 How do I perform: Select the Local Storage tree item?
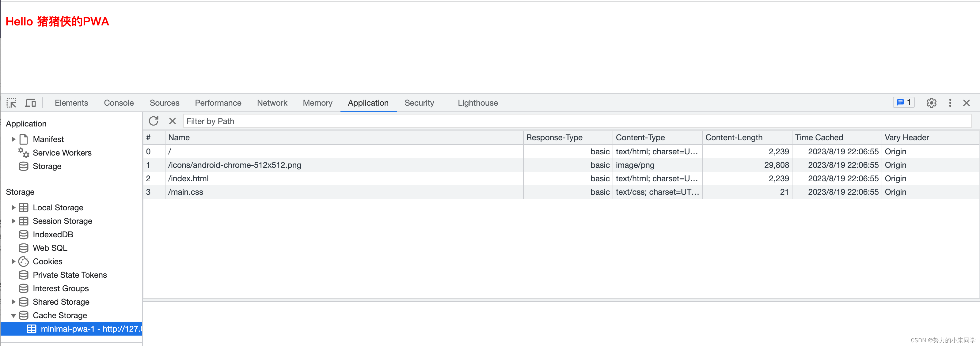[x=58, y=207]
